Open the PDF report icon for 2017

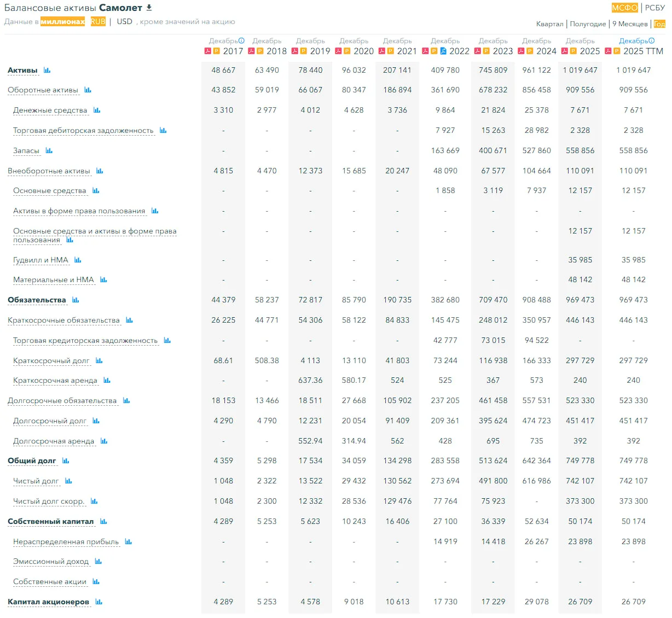[208, 51]
